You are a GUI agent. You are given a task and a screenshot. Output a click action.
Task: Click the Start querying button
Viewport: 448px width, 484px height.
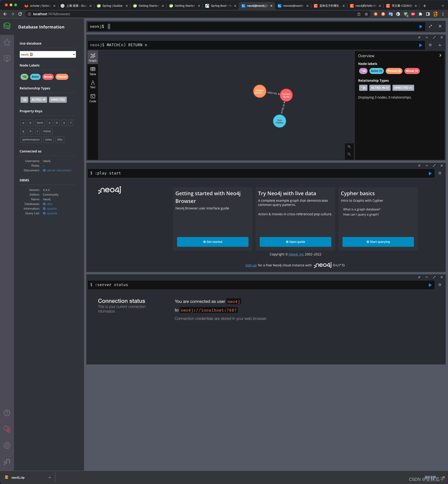pyautogui.click(x=378, y=242)
